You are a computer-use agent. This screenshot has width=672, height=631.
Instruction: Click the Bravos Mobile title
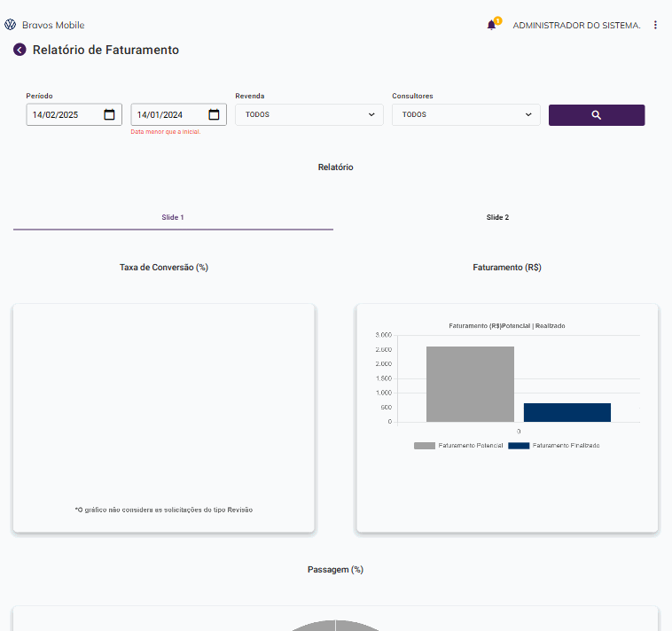[x=53, y=25]
